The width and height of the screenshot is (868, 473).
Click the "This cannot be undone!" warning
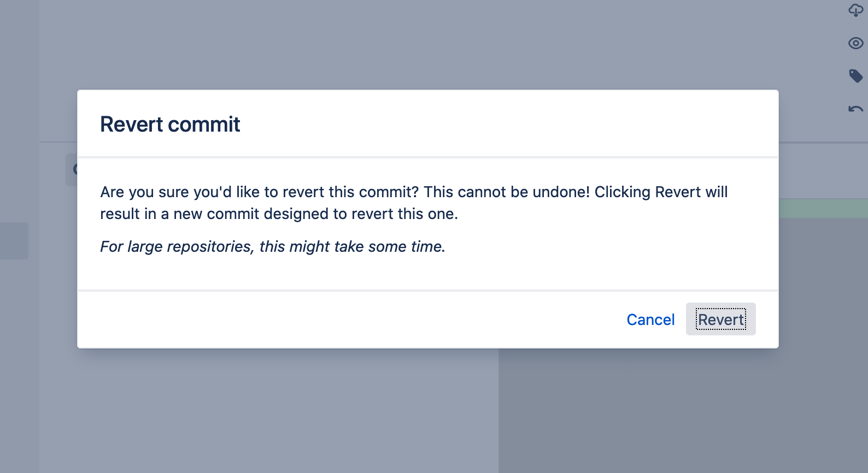tap(507, 192)
